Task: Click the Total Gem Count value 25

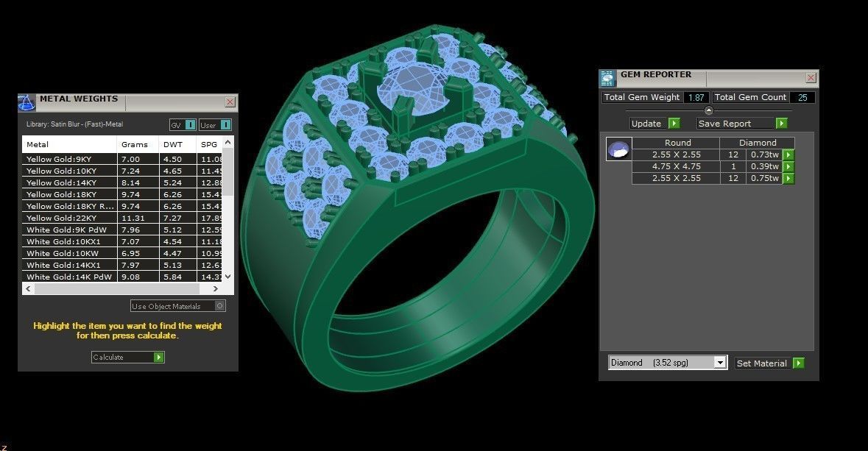Action: coord(802,97)
